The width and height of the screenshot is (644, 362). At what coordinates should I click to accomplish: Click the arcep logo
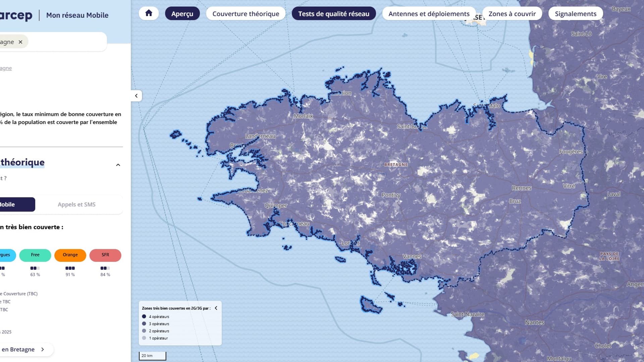coord(16,15)
